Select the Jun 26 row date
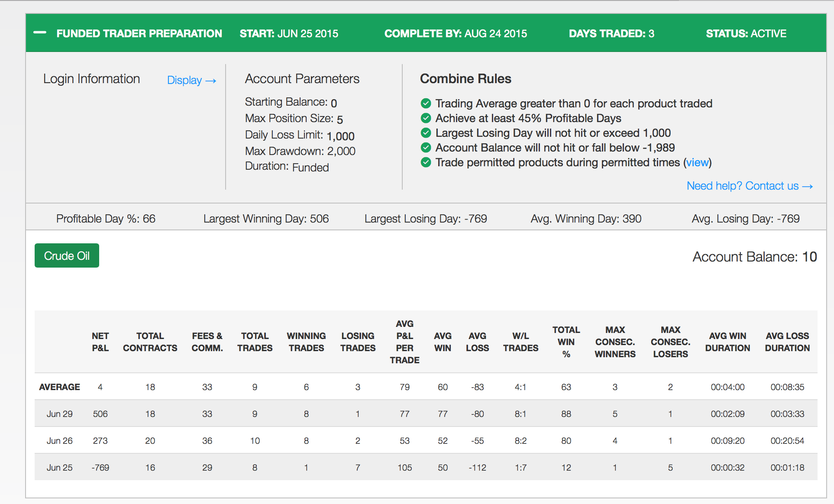 click(x=59, y=441)
